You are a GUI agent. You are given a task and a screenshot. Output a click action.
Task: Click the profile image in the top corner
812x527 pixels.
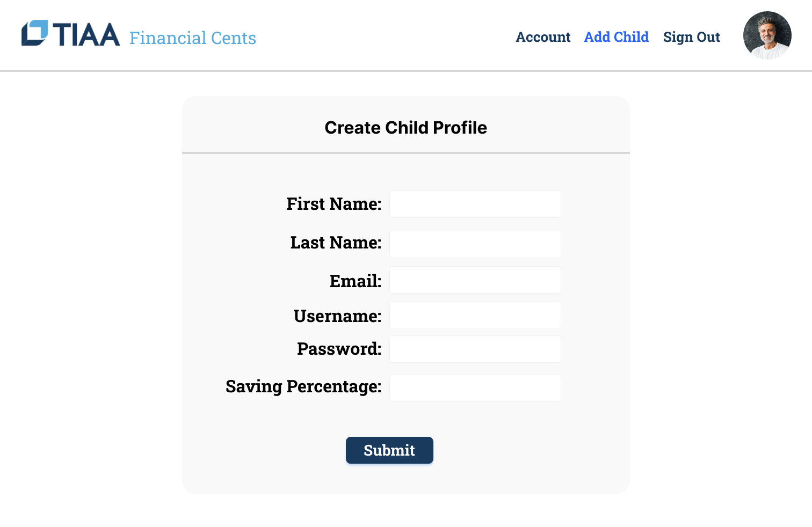coord(767,35)
